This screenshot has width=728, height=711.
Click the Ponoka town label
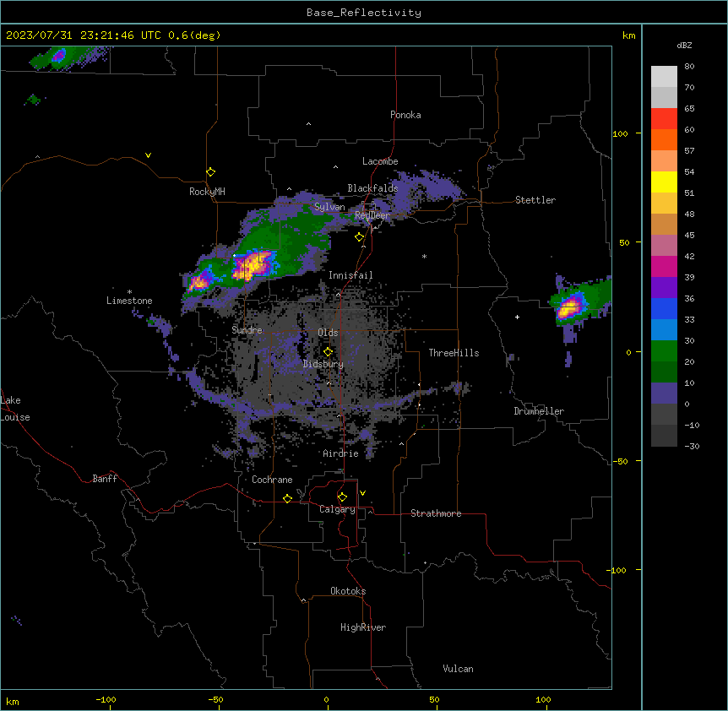click(405, 115)
